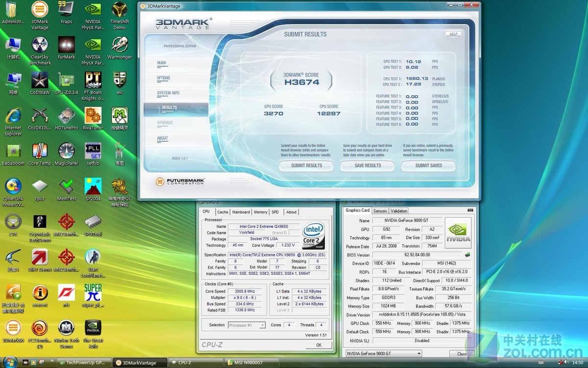Image resolution: width=588 pixels, height=368 pixels.
Task: Switch to the MSI N9800GT taskbar button
Action: click(x=252, y=363)
